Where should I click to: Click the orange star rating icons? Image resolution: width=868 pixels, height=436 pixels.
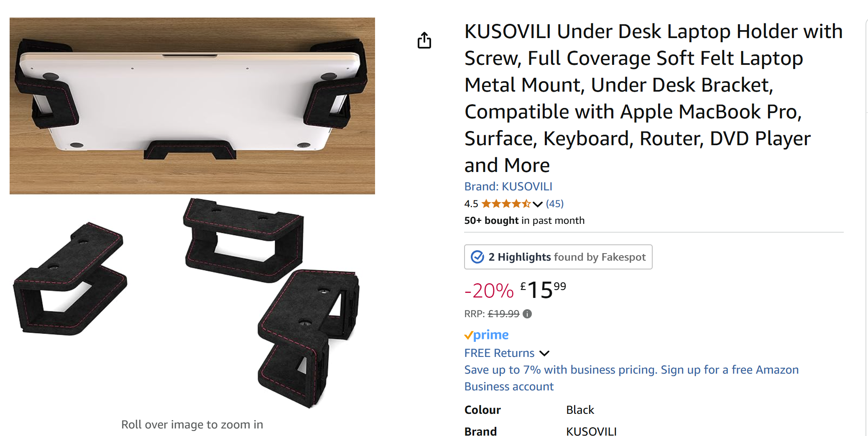click(x=506, y=204)
